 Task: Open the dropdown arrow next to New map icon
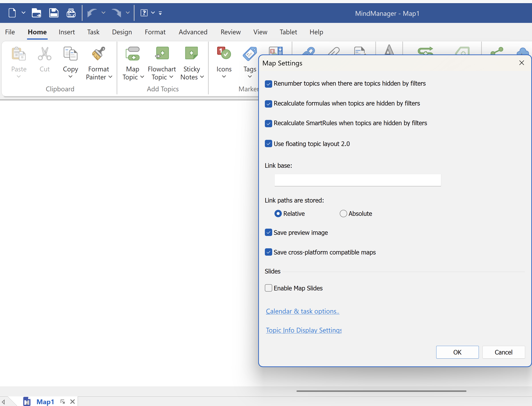coord(23,12)
